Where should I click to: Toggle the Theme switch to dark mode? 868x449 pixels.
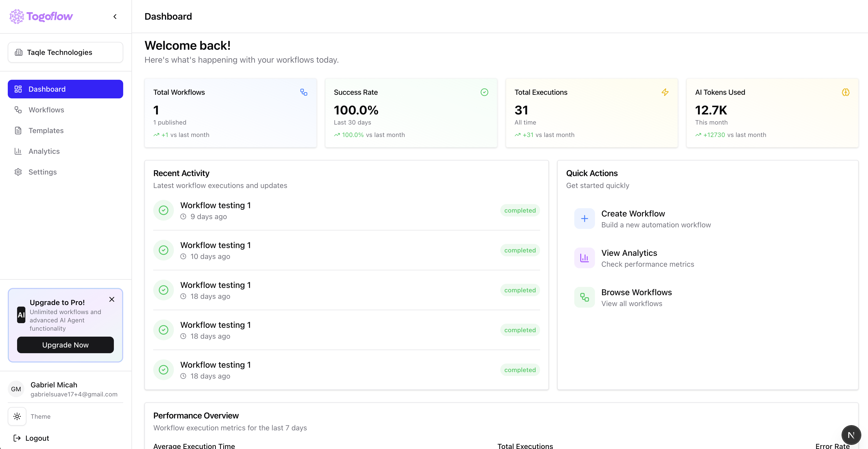17,416
